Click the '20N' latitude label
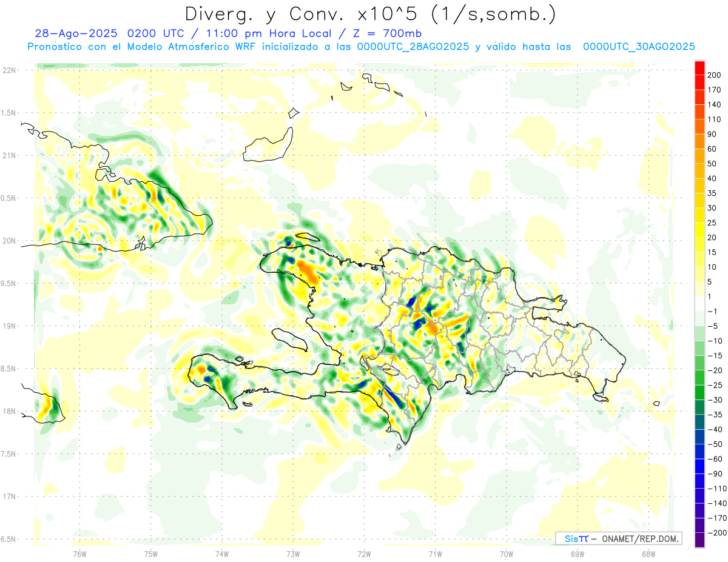The image size is (728, 562). tap(10, 241)
